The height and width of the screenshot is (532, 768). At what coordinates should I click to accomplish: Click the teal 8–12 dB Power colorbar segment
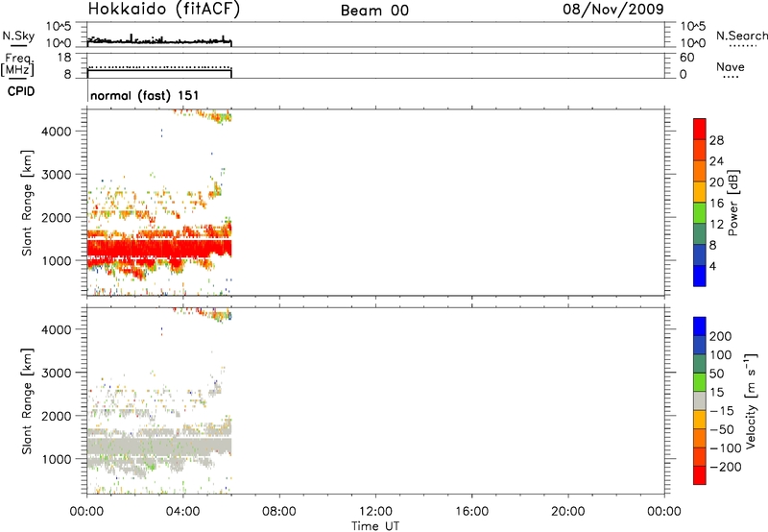tap(700, 233)
